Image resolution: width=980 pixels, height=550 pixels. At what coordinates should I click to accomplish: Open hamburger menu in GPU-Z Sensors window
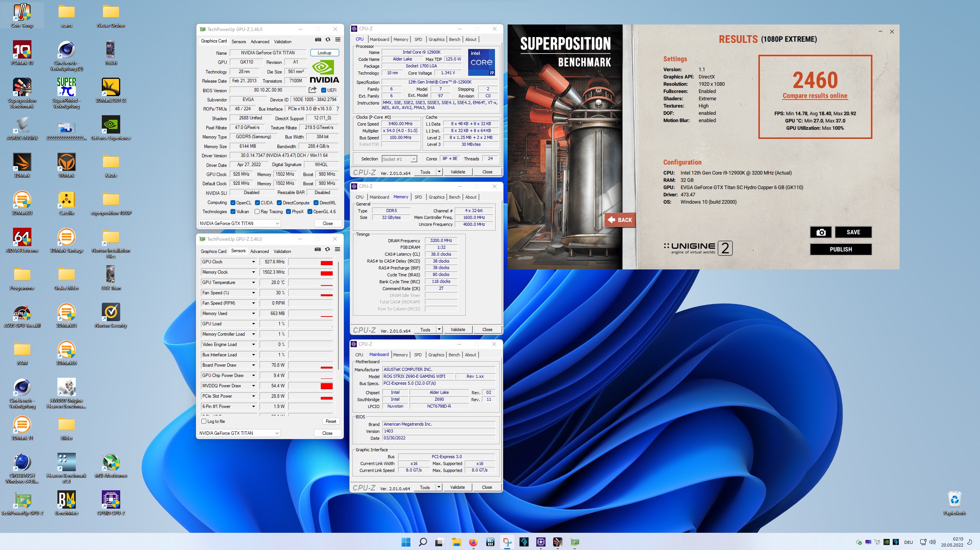tap(337, 249)
